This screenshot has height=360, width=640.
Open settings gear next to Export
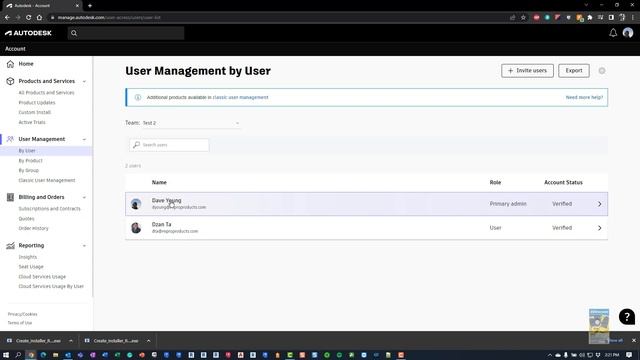coord(602,71)
